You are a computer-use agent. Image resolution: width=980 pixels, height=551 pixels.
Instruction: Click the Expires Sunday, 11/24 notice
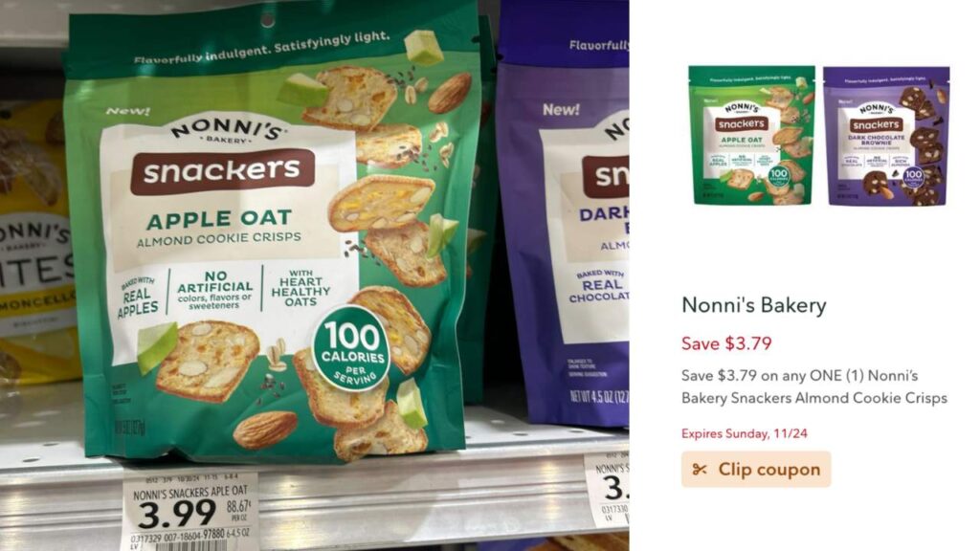[x=744, y=433]
